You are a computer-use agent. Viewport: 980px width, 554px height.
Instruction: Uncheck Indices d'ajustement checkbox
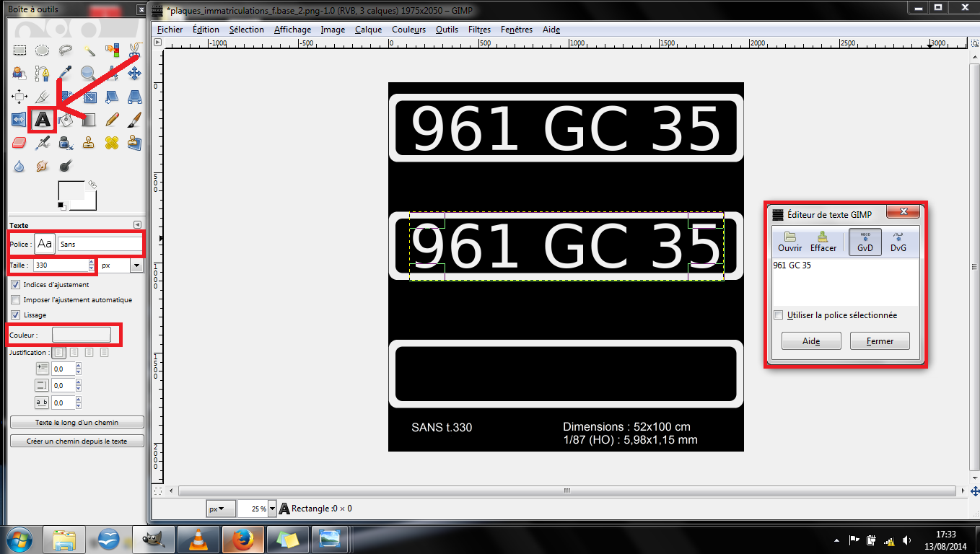[x=16, y=285]
